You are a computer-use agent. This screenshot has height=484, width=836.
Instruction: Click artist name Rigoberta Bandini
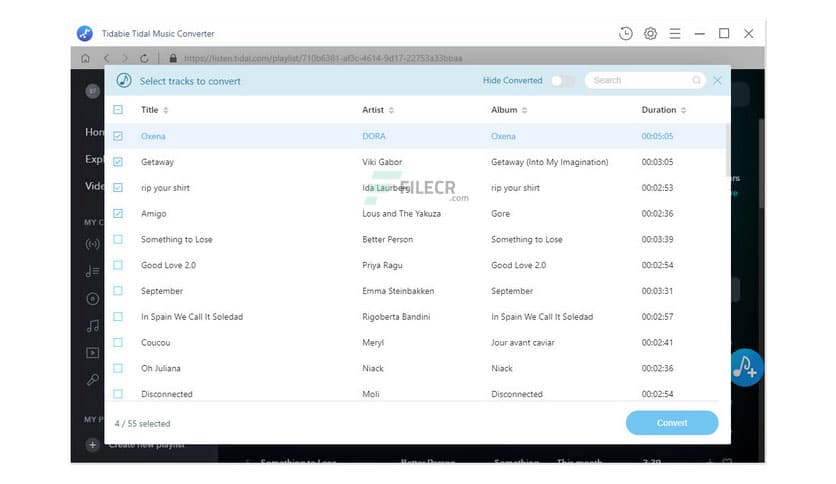[396, 317]
